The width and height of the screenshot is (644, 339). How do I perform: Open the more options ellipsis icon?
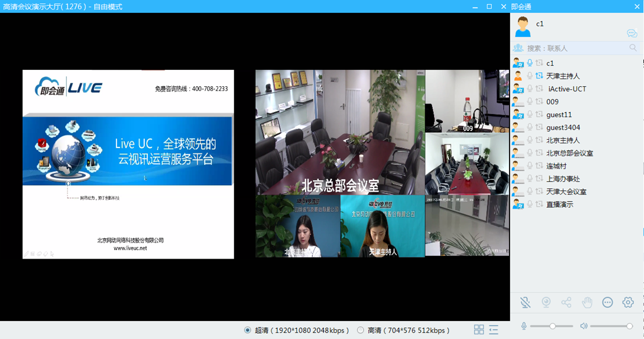(607, 302)
